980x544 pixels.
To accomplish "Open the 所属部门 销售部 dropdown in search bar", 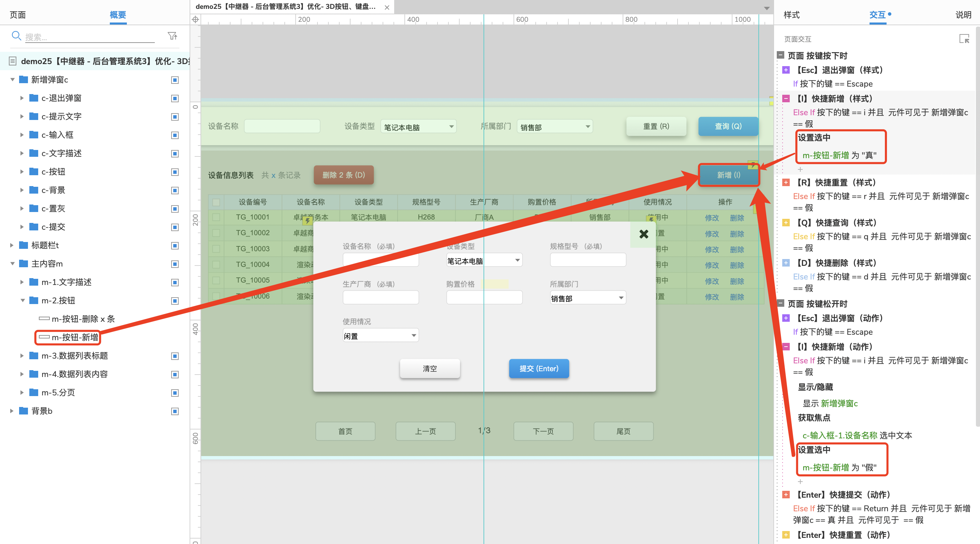I will point(555,126).
